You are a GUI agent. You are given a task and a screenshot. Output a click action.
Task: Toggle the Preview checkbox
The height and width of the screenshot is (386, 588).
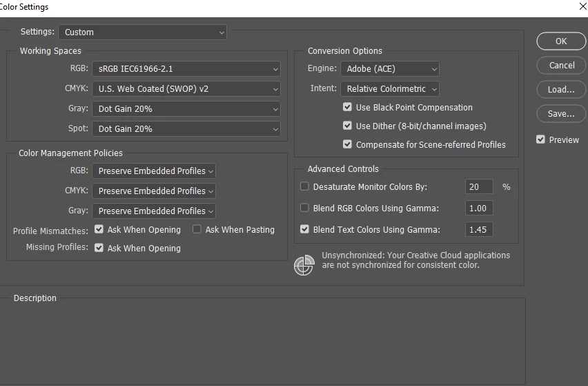pyautogui.click(x=540, y=139)
